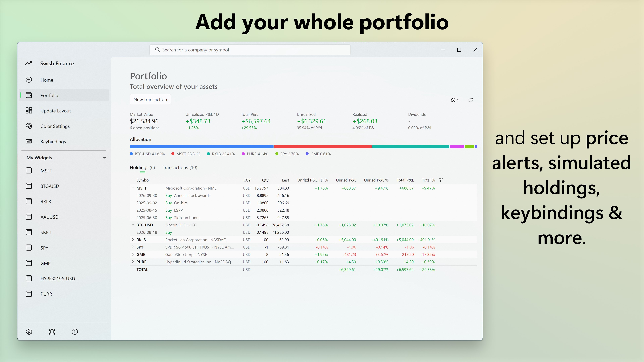Open Color Settings menu item

coord(64,126)
